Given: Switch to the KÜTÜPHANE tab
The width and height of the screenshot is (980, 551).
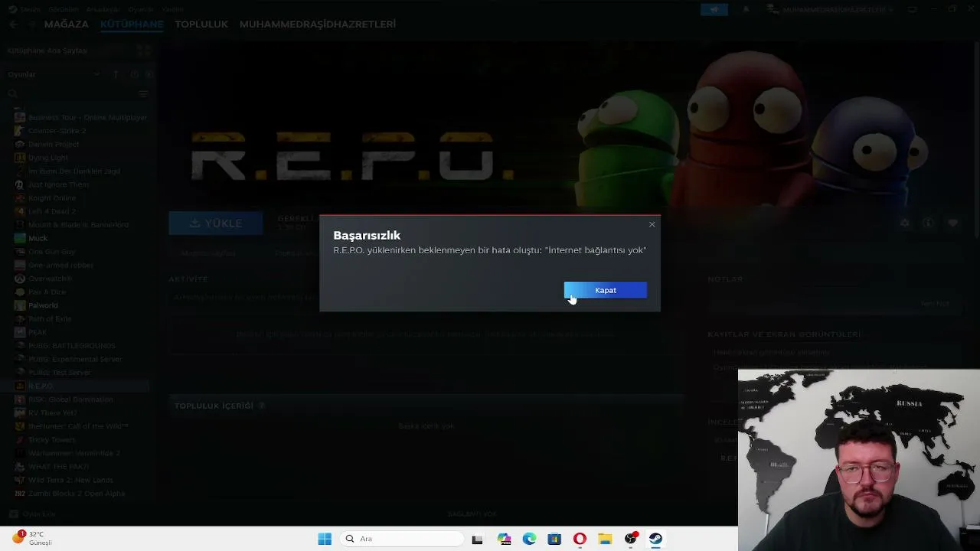Looking at the screenshot, I should pos(132,24).
